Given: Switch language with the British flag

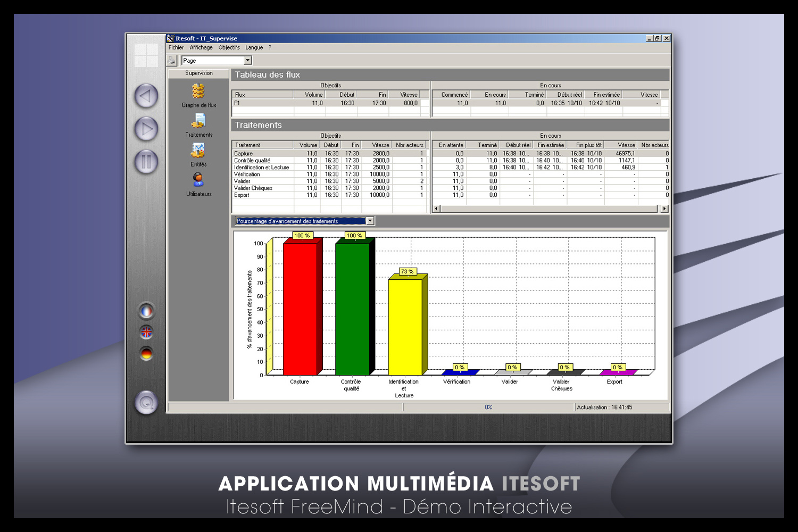Looking at the screenshot, I should tap(146, 332).
